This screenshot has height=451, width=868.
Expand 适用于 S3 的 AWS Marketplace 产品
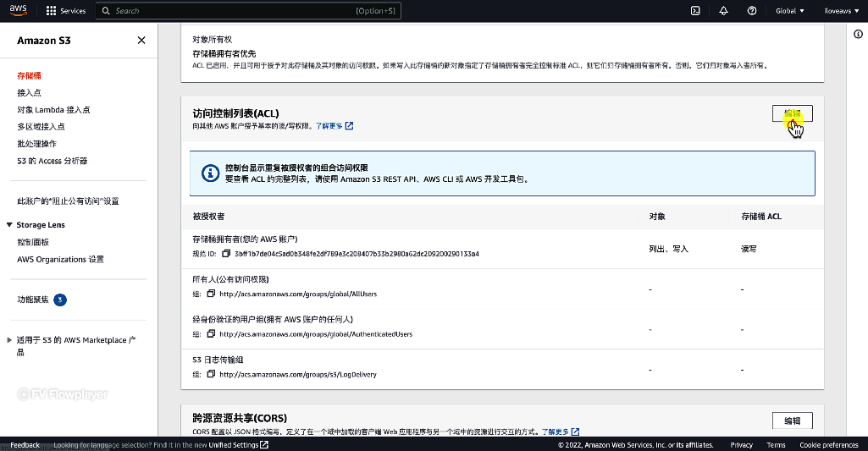click(x=9, y=340)
